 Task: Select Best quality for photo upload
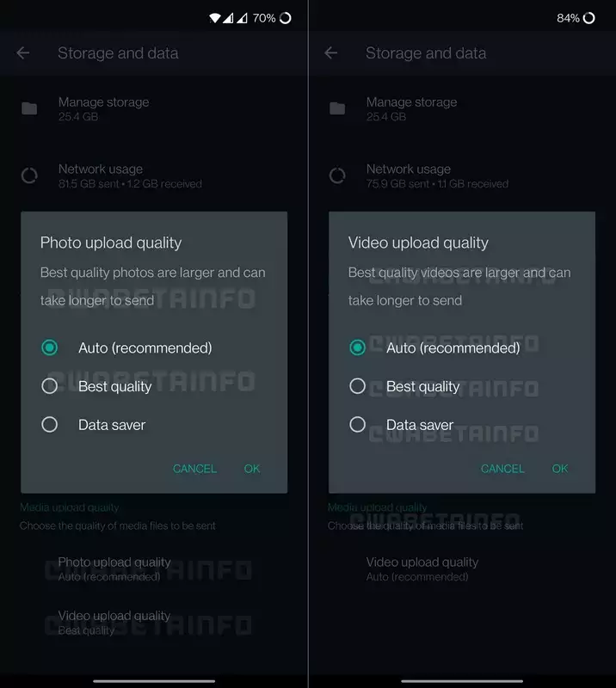coord(50,386)
